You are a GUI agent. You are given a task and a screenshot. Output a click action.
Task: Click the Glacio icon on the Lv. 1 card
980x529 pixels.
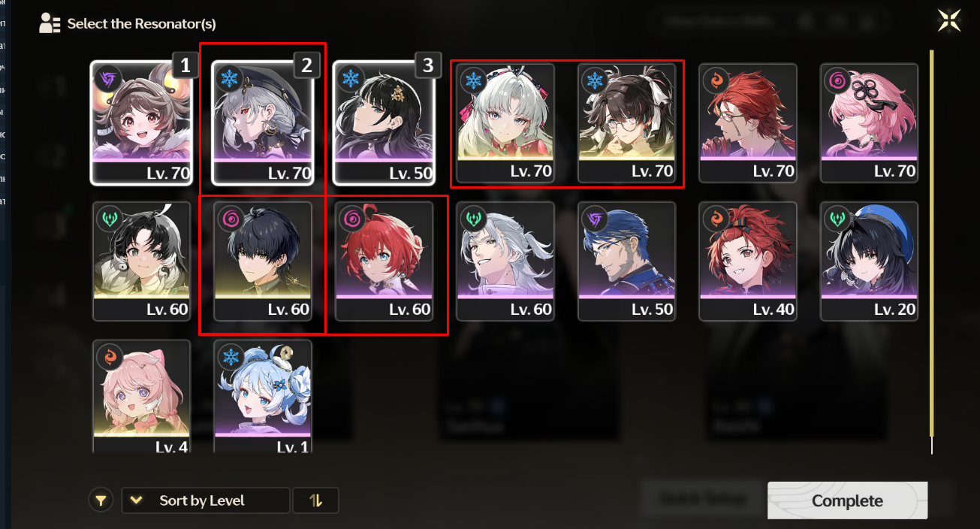tap(229, 356)
